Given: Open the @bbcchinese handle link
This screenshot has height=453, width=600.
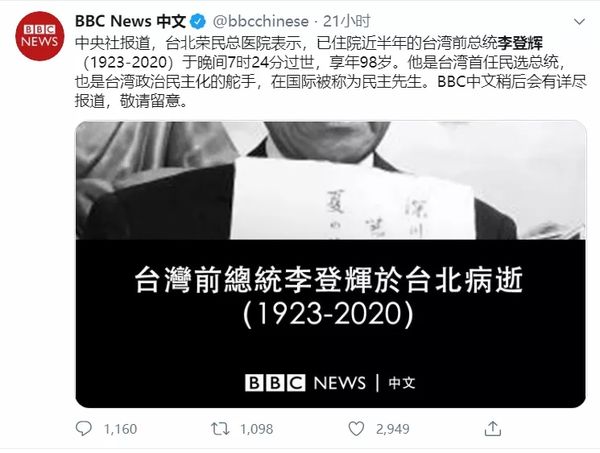Looking at the screenshot, I should pyautogui.click(x=260, y=21).
